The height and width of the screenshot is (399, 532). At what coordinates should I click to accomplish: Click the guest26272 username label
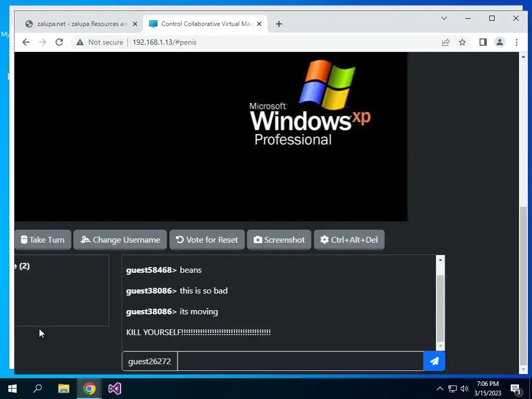tap(150, 361)
